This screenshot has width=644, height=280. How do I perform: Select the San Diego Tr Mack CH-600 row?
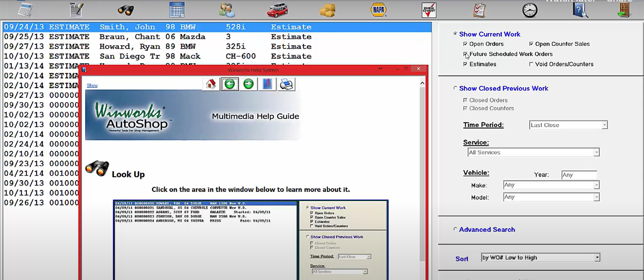tap(217, 56)
